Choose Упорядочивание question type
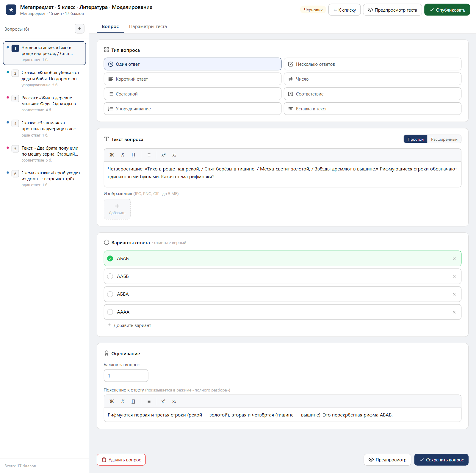 click(x=192, y=109)
